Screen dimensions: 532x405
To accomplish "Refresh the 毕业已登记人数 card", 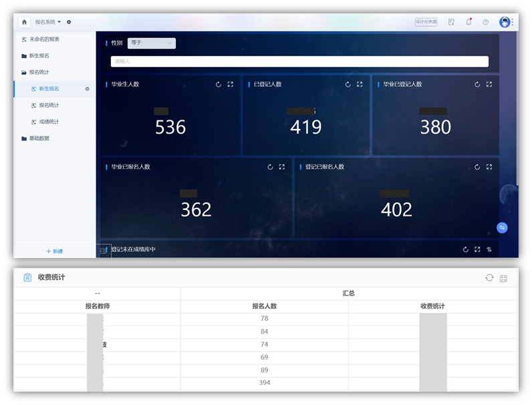I will coord(477,84).
